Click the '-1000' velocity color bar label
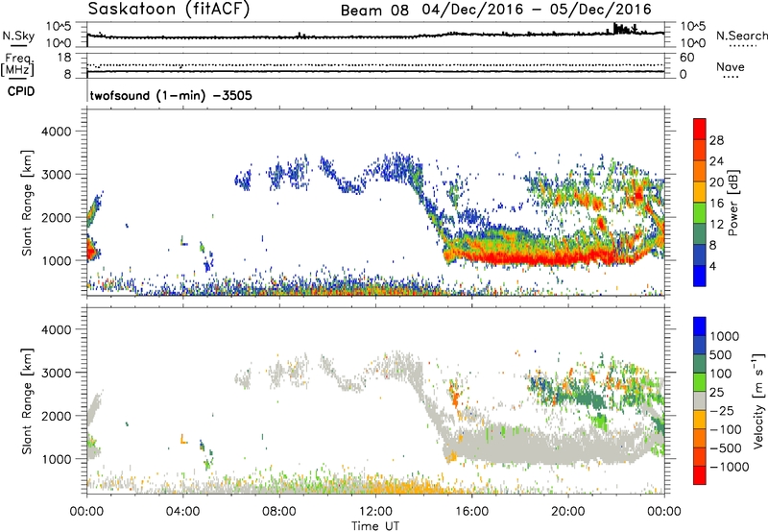This screenshot has height=532, width=768. pyautogui.click(x=729, y=467)
